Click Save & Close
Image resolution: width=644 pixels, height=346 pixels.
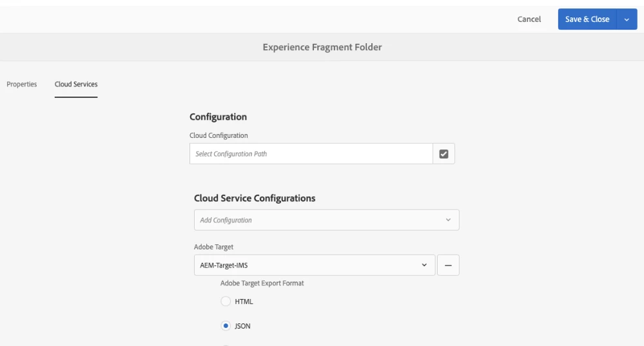(x=587, y=19)
